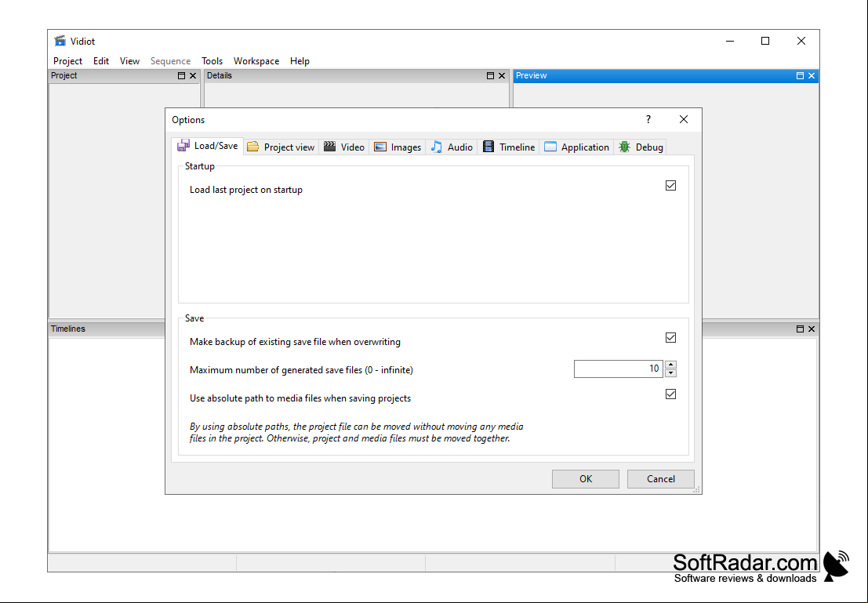
Task: Cancel the Options dialog
Action: (x=660, y=479)
